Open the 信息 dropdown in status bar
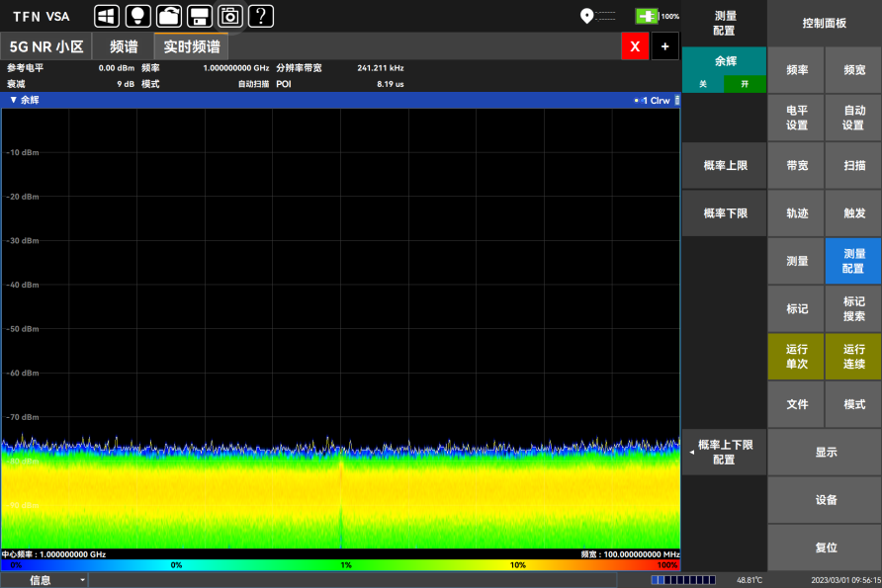Viewport: 882px width, 588px height. (44, 580)
